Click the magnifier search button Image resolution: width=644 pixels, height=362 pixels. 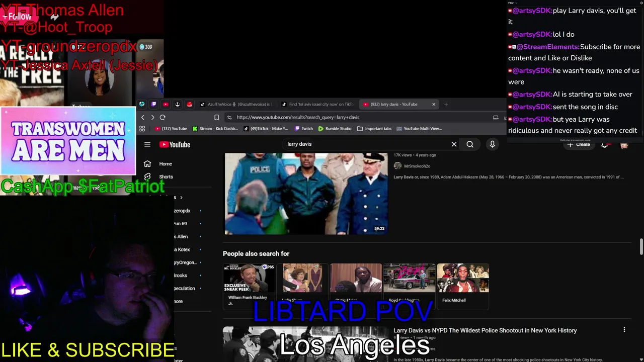click(470, 144)
